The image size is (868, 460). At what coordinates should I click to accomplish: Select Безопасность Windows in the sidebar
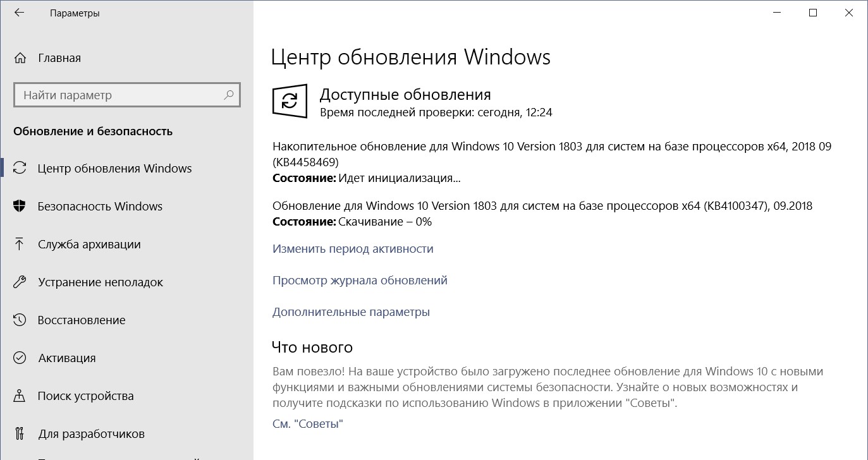100,207
